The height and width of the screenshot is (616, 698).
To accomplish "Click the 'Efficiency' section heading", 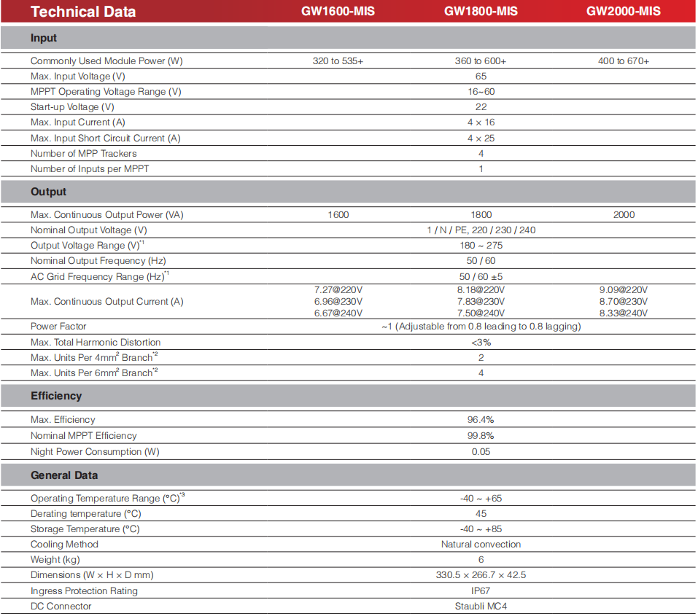I will coord(56,396).
